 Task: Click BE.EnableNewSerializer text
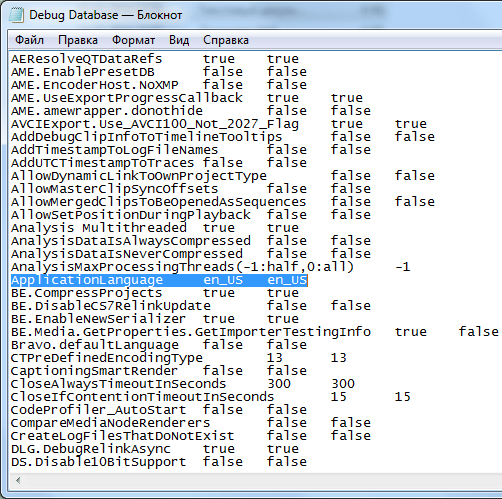98,319
